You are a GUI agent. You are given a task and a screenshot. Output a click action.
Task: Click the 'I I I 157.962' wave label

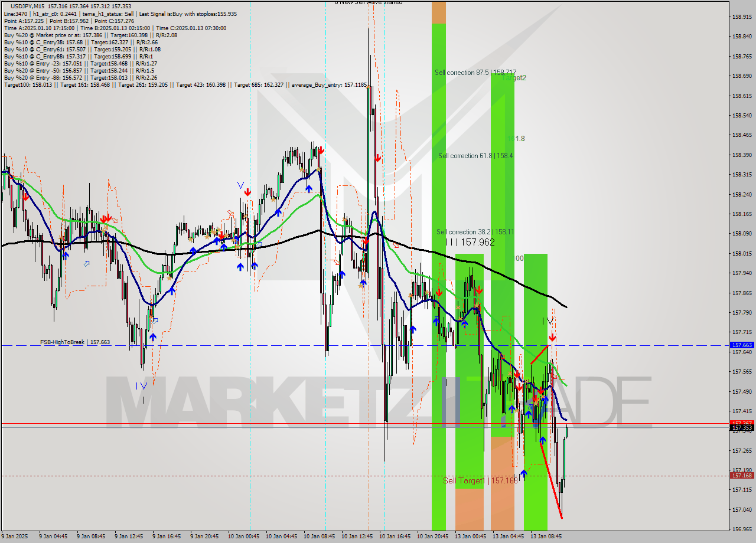click(470, 242)
